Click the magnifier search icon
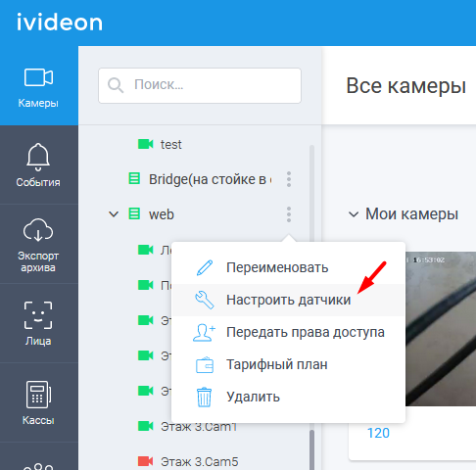The image size is (476, 470). coord(116,85)
